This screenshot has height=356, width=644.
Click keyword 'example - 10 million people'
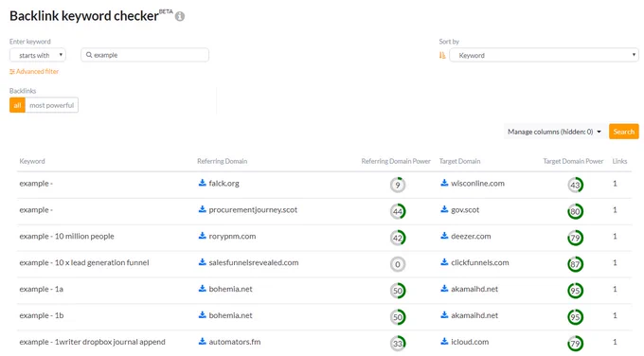click(66, 236)
